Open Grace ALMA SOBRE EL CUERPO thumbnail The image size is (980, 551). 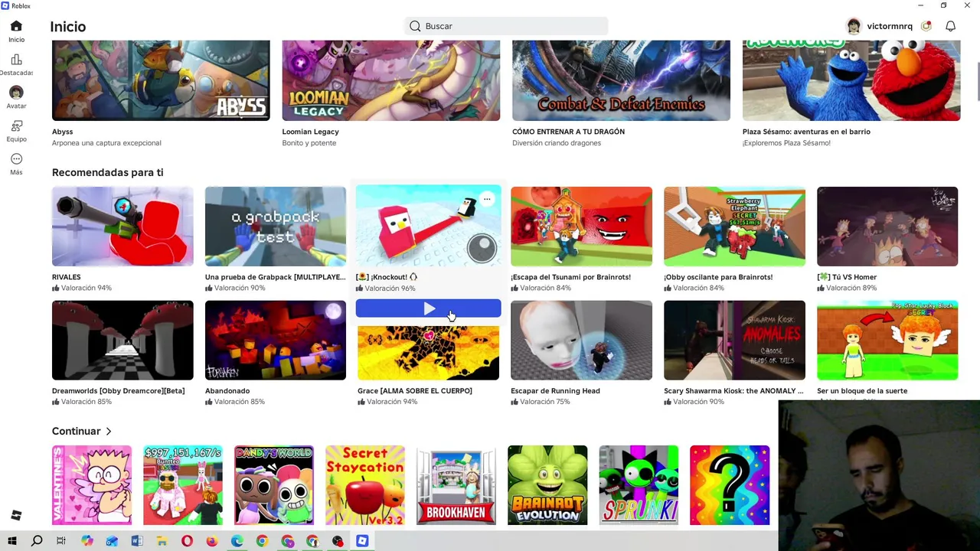tap(428, 353)
